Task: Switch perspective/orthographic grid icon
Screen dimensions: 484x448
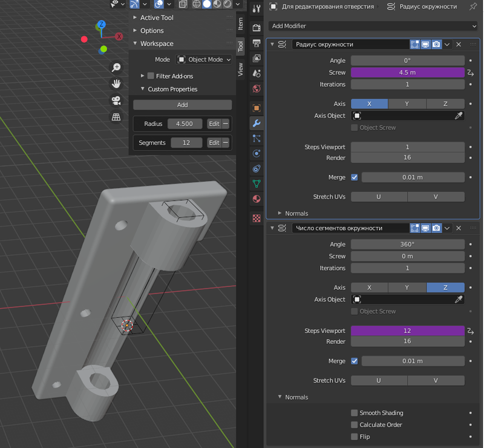Action: (x=116, y=117)
